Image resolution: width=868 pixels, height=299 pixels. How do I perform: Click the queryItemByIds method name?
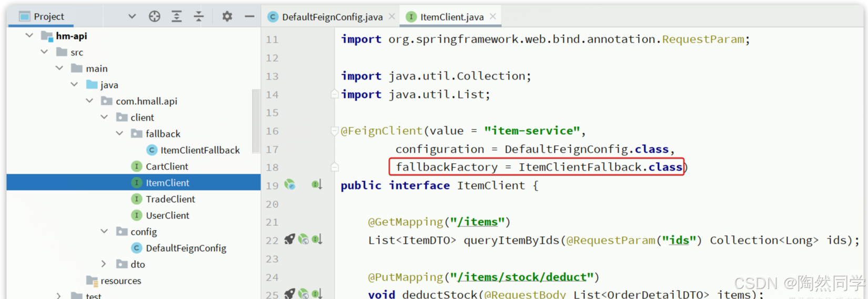511,240
